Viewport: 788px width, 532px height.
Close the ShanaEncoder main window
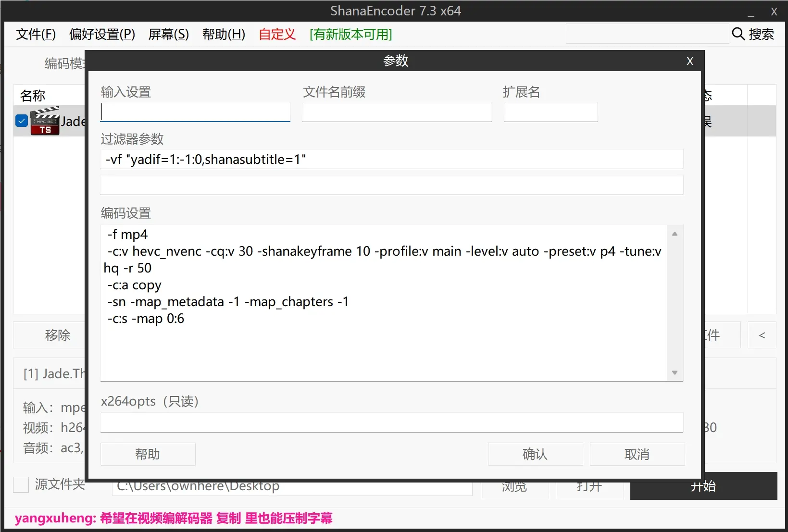774,12
